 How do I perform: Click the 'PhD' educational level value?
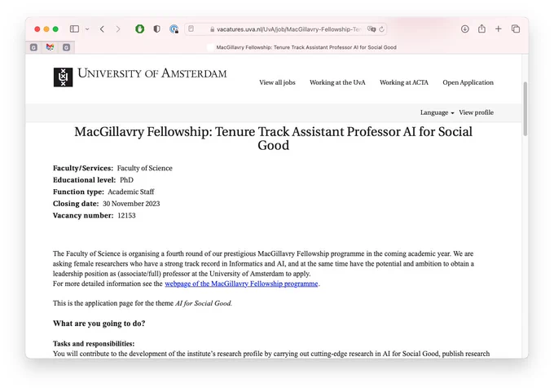126,180
